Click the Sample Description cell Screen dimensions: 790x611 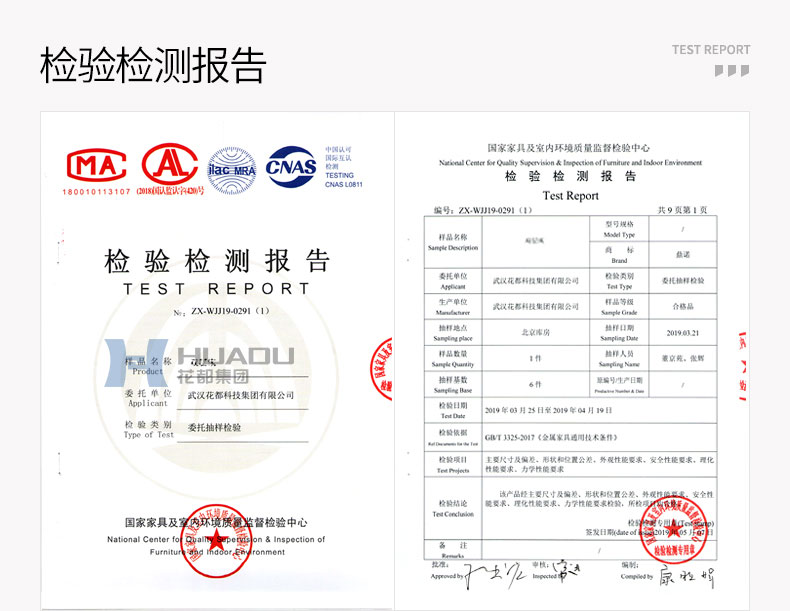pos(453,242)
